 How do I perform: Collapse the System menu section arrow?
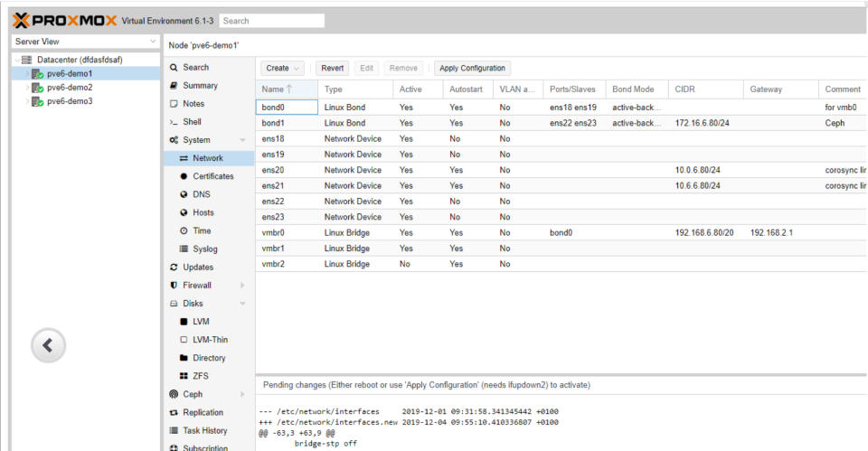242,140
